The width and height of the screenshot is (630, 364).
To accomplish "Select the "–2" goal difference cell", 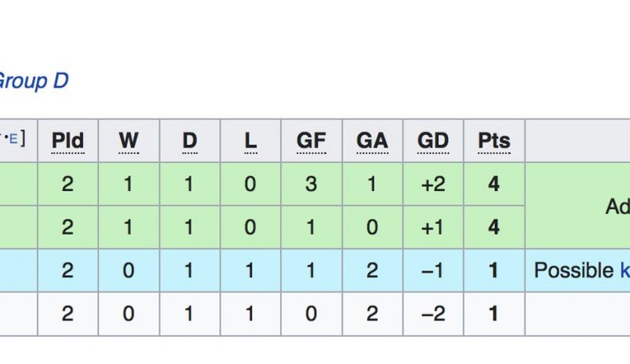I will (x=433, y=314).
